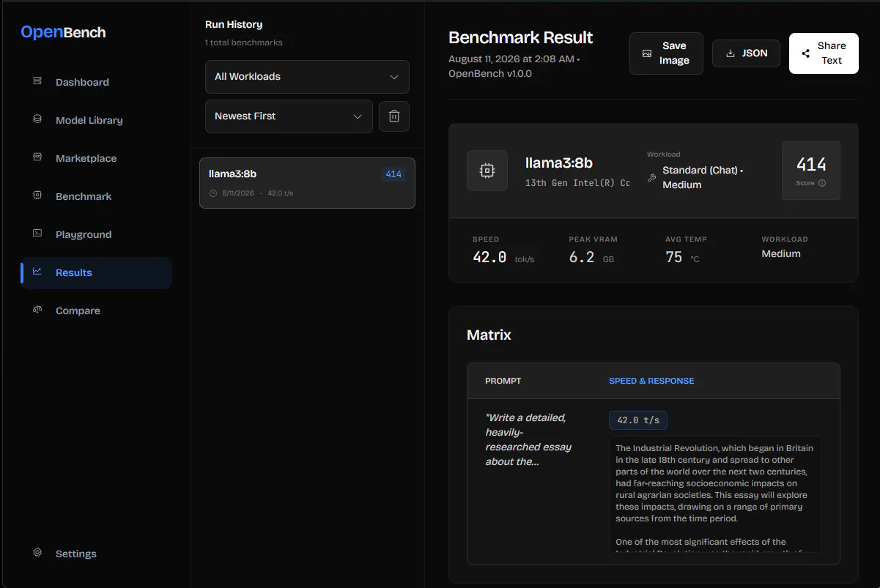Viewport: 880px width, 588px height.
Task: Click the Playground terminal icon
Action: click(x=37, y=234)
